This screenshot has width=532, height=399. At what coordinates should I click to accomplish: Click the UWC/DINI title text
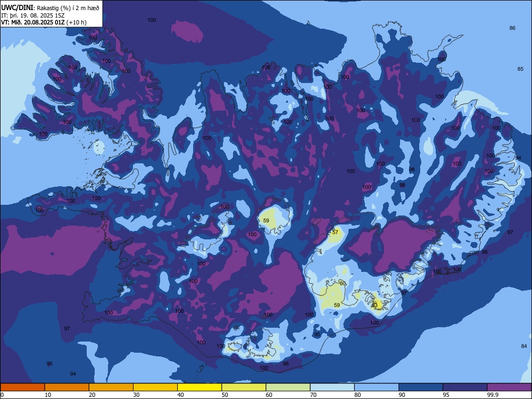(x=17, y=7)
